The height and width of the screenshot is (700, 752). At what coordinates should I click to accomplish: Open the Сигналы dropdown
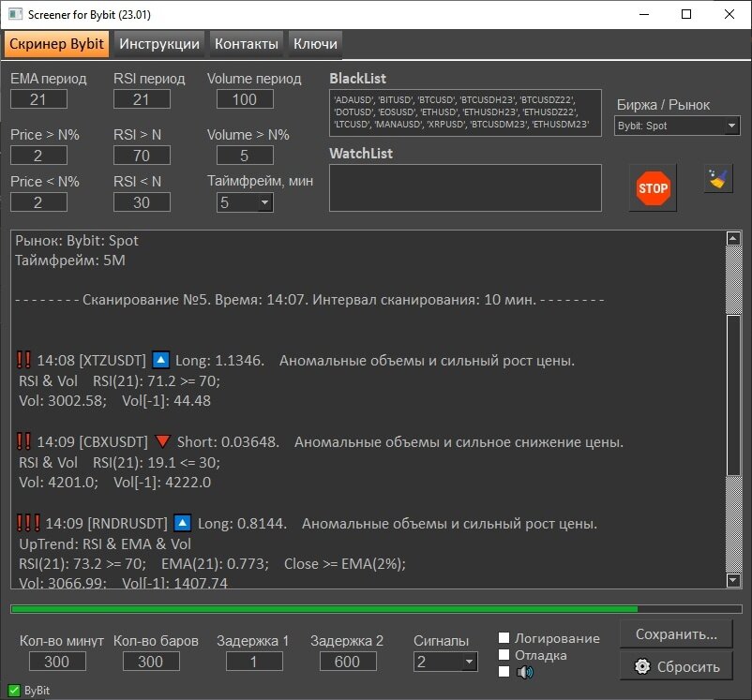click(445, 662)
